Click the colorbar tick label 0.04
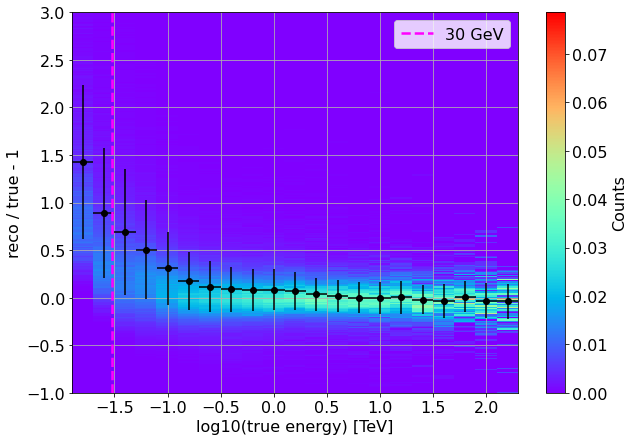Image resolution: width=633 pixels, height=441 pixels. tap(589, 200)
